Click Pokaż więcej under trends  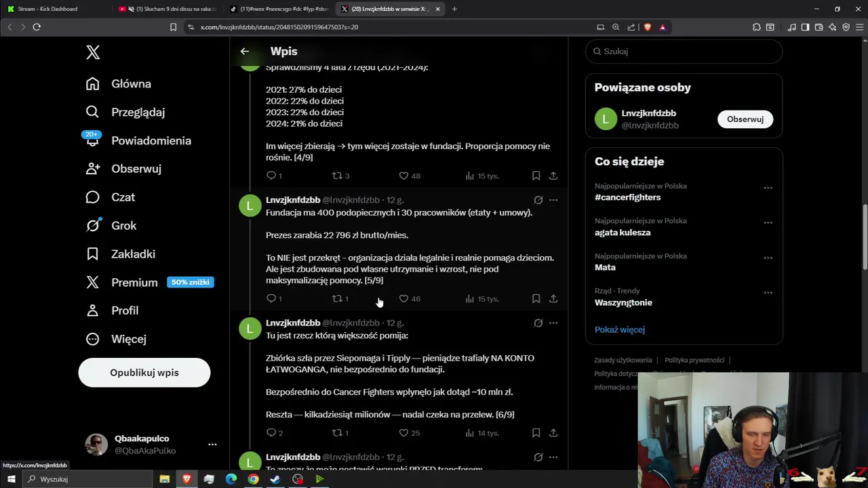pyautogui.click(x=620, y=329)
